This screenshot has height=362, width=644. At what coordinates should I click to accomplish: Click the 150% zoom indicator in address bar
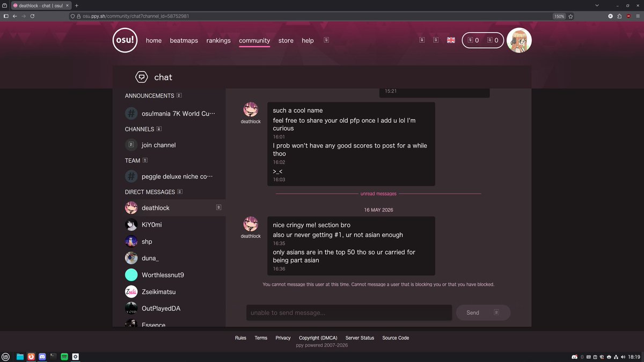coord(559,16)
